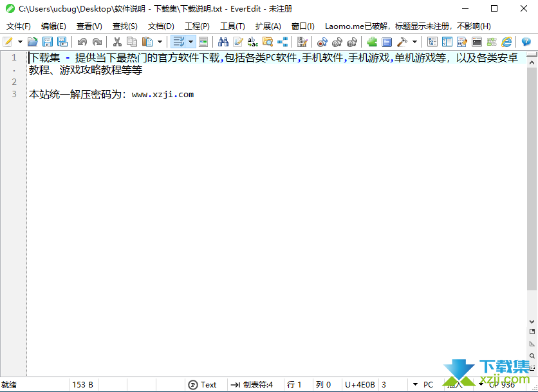Undo the last edit
The width and height of the screenshot is (538, 392).
82,42
